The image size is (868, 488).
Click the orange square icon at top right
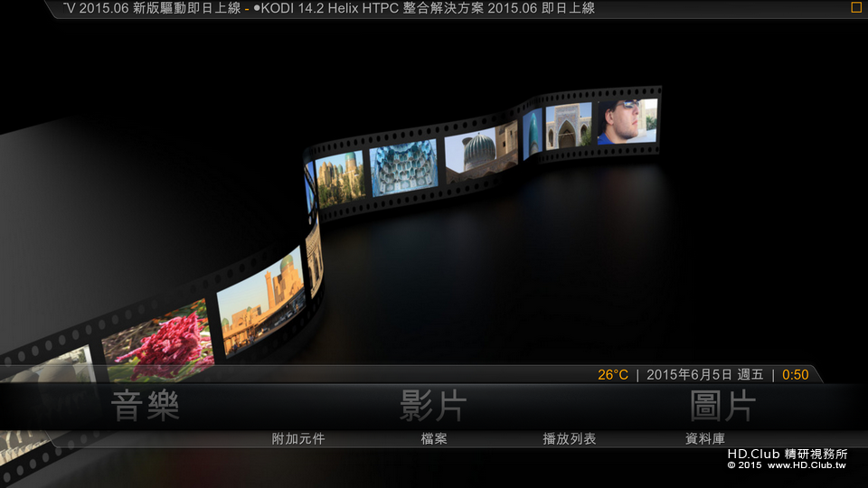856,7
